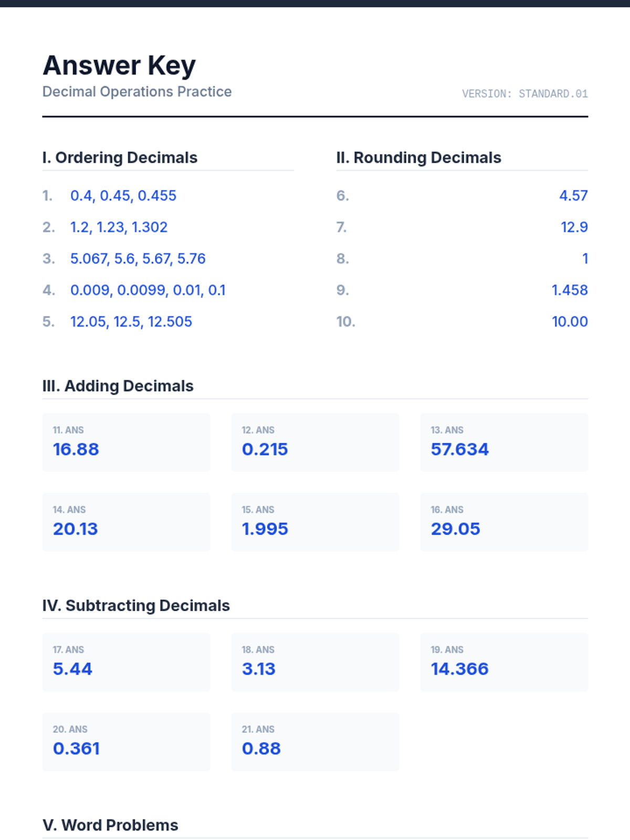Viewport: 630px width, 840px height.
Task: Select the rounding answer 10.00
Action: tap(569, 322)
